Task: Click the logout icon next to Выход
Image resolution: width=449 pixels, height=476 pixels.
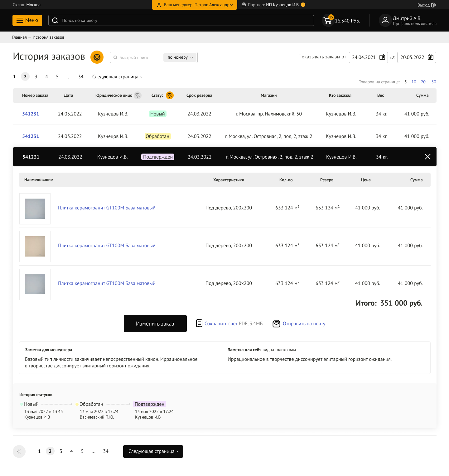Action: tap(434, 5)
